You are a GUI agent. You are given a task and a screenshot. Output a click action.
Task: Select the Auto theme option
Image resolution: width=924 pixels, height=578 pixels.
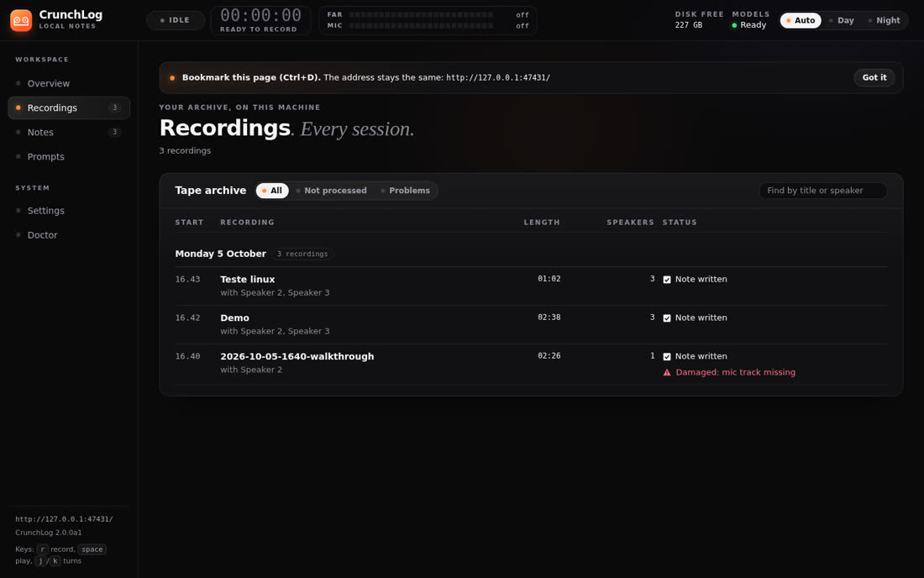pyautogui.click(x=801, y=20)
